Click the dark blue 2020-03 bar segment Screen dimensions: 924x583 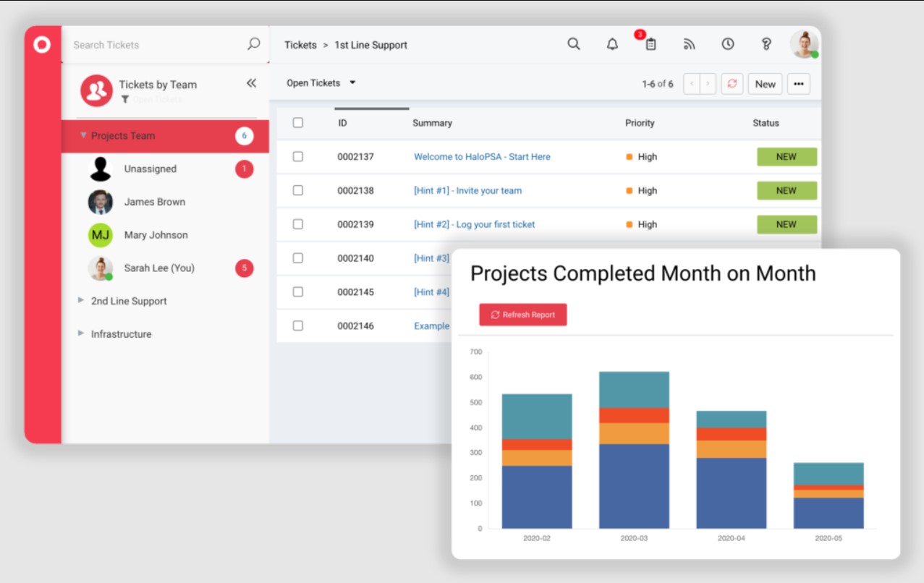coord(634,486)
